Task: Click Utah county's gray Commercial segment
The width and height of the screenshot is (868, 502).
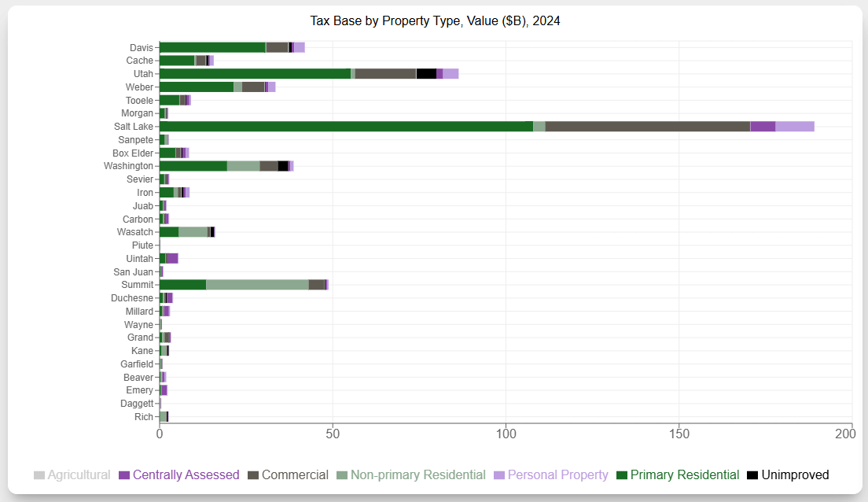Action: [385, 74]
